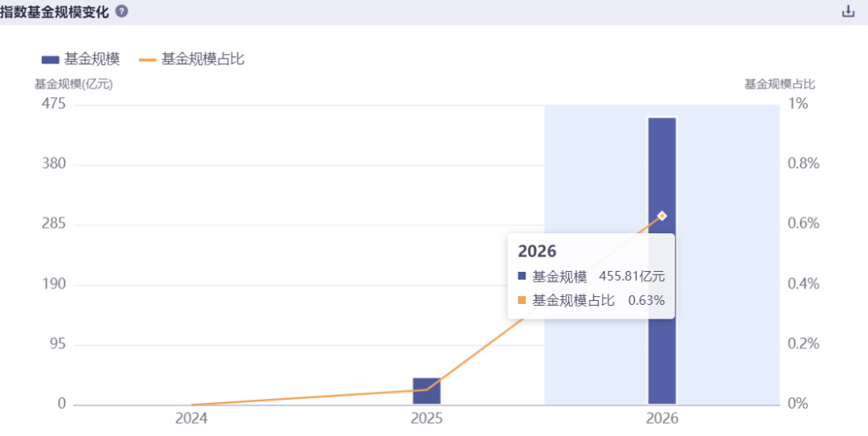Click the 0.6% right axis label
This screenshot has width=868, height=436.
point(803,224)
